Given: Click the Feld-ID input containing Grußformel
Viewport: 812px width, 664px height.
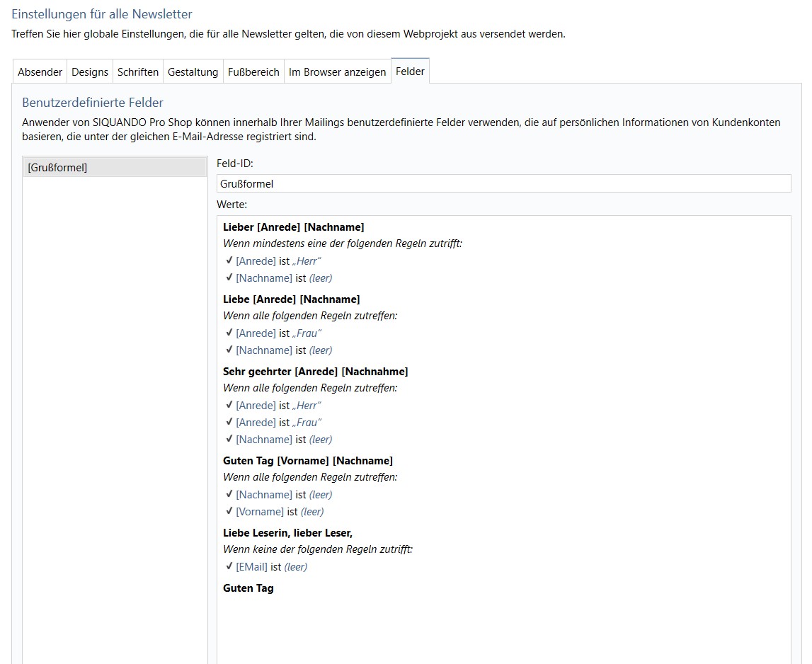Looking at the screenshot, I should [x=503, y=184].
